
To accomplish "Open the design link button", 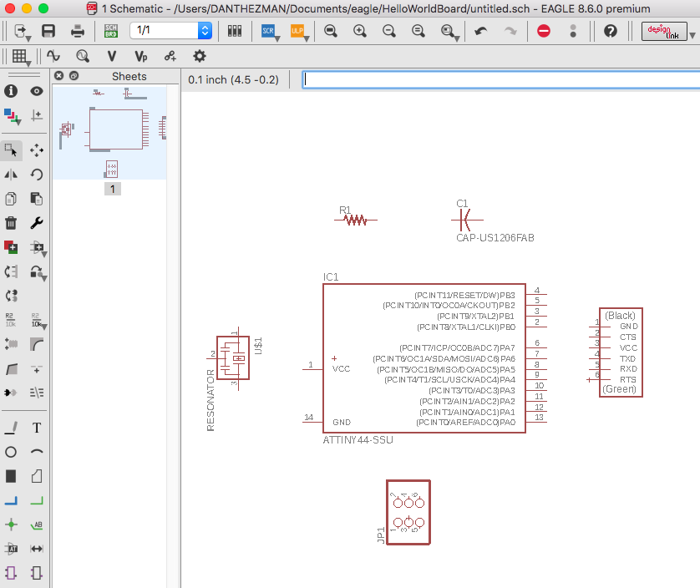I will (x=664, y=31).
